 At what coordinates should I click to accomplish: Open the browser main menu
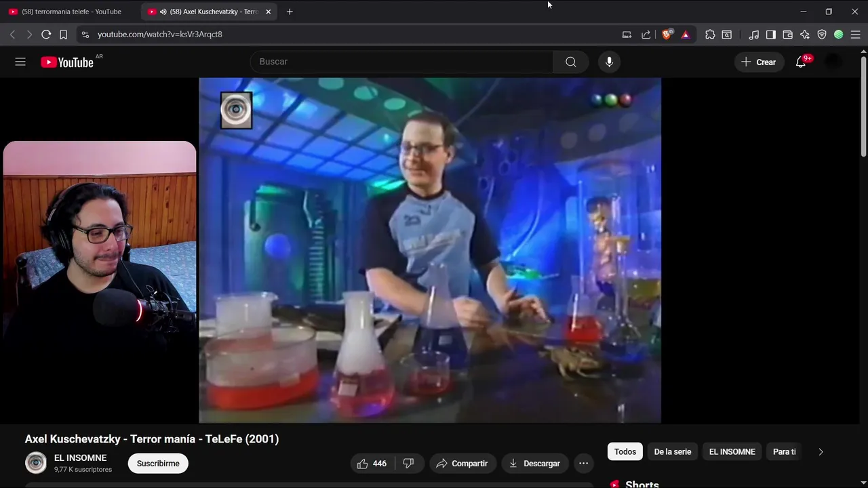(x=856, y=35)
